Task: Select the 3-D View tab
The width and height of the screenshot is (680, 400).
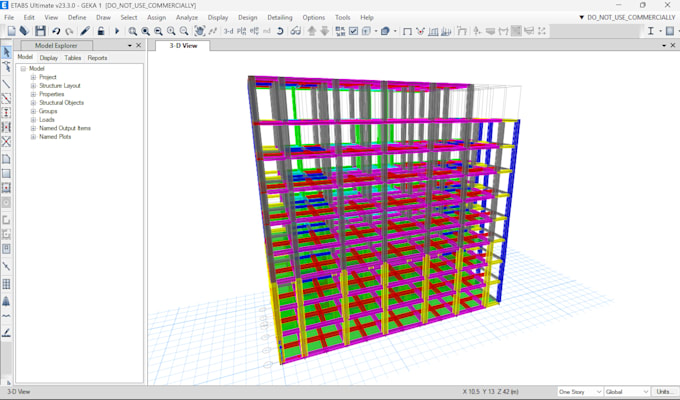Action: [183, 46]
